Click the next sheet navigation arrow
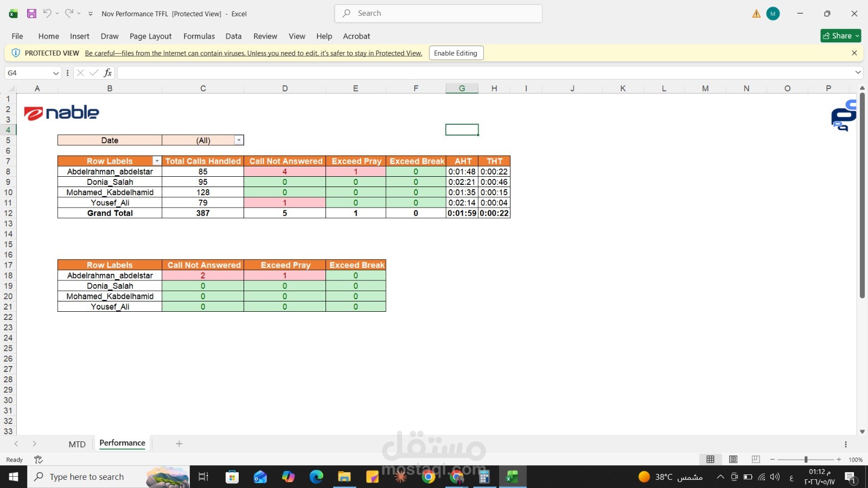The width and height of the screenshot is (868, 488). [34, 444]
